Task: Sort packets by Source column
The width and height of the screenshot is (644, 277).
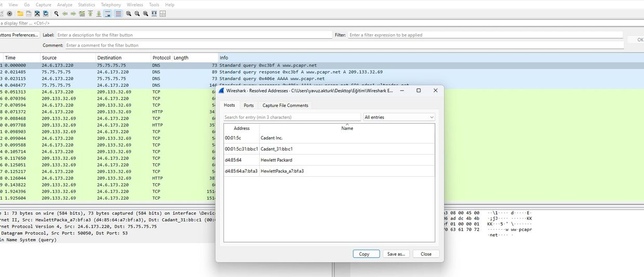Action: click(x=68, y=58)
